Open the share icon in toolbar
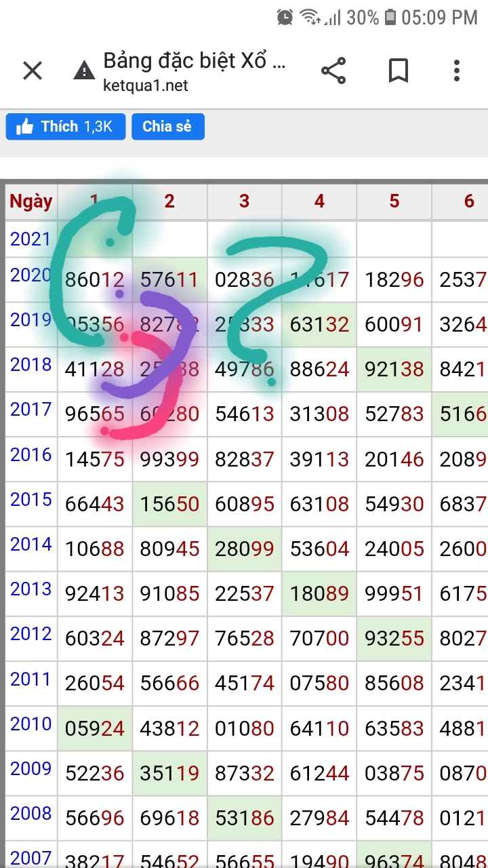488x868 pixels. point(333,71)
